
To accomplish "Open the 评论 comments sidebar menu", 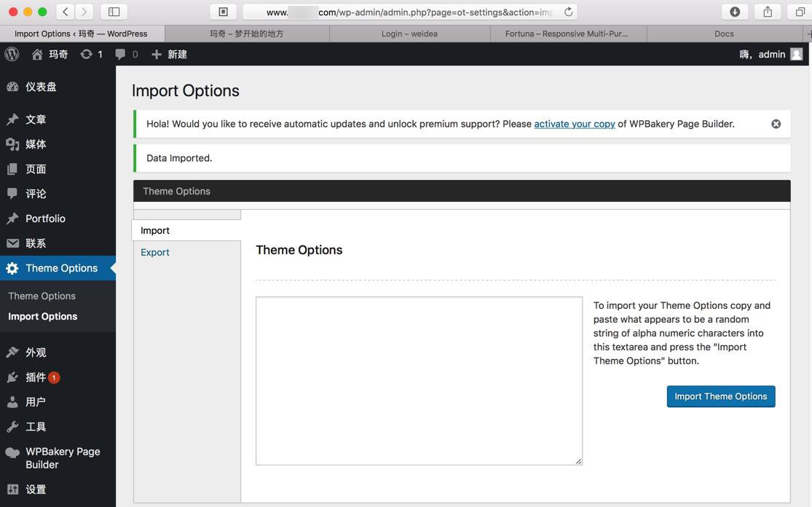I will point(58,194).
